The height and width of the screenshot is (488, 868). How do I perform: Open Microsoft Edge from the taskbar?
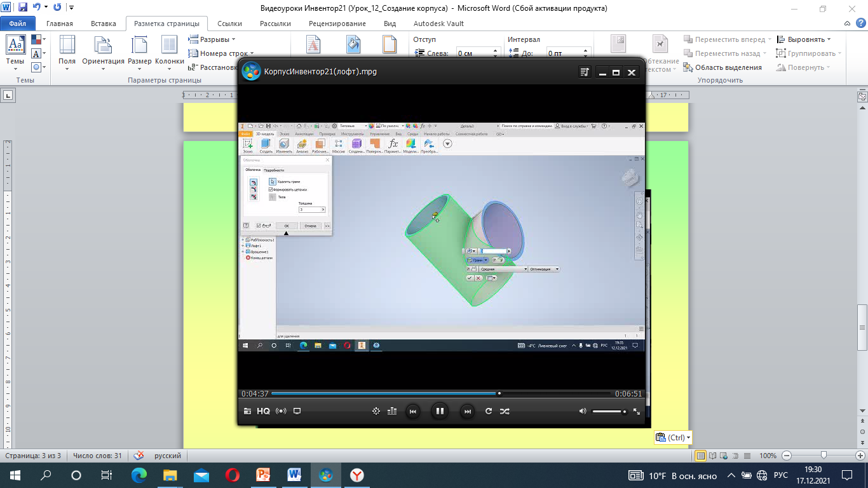(139, 475)
